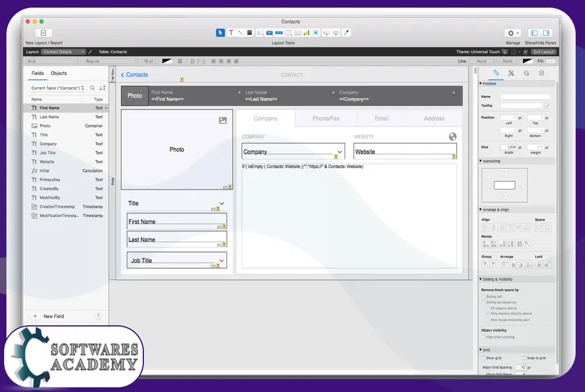Open the Regular font style dropdown

pos(111,61)
